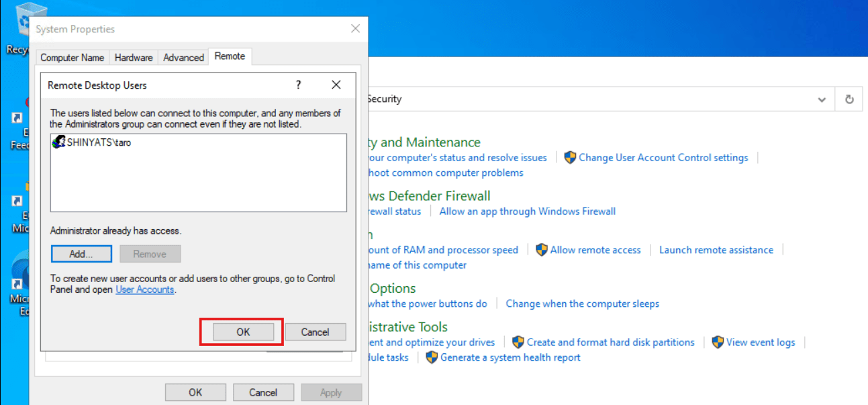Refresh the Control Panel address bar
868x405 pixels.
click(849, 99)
